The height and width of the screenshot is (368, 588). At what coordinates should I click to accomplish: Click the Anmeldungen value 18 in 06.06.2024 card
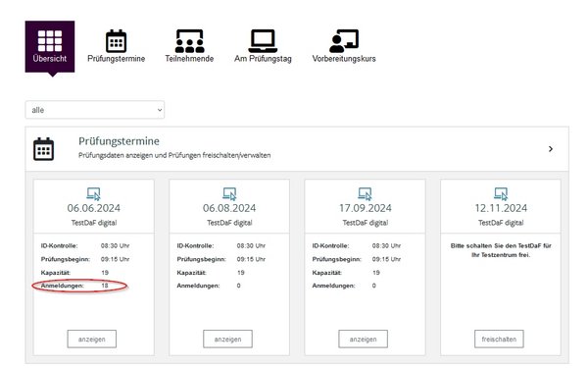click(105, 286)
